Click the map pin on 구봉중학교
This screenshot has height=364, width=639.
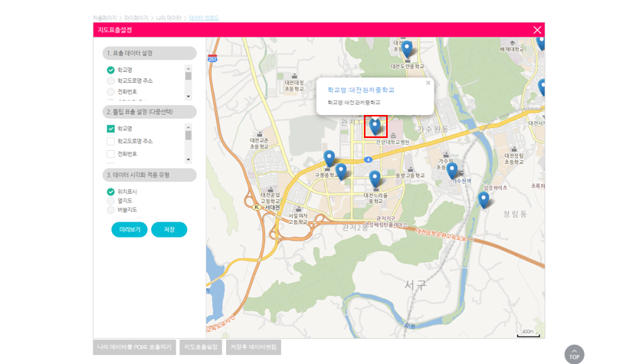click(x=329, y=159)
